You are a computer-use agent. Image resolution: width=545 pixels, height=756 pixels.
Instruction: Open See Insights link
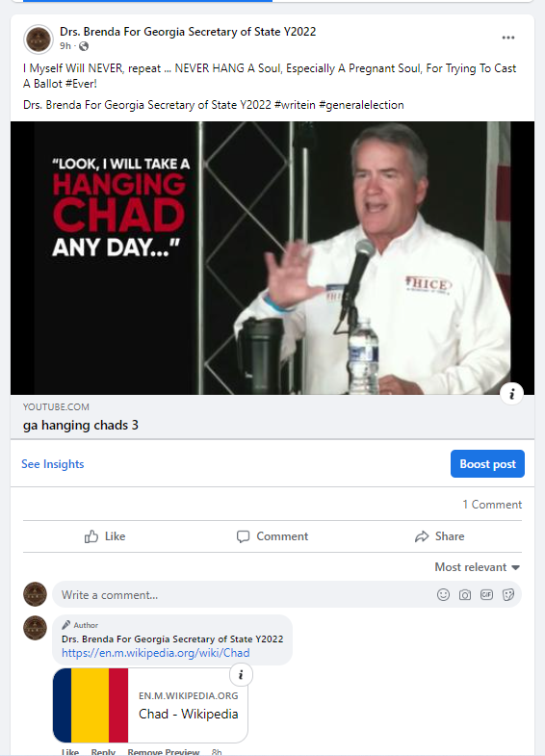53,464
